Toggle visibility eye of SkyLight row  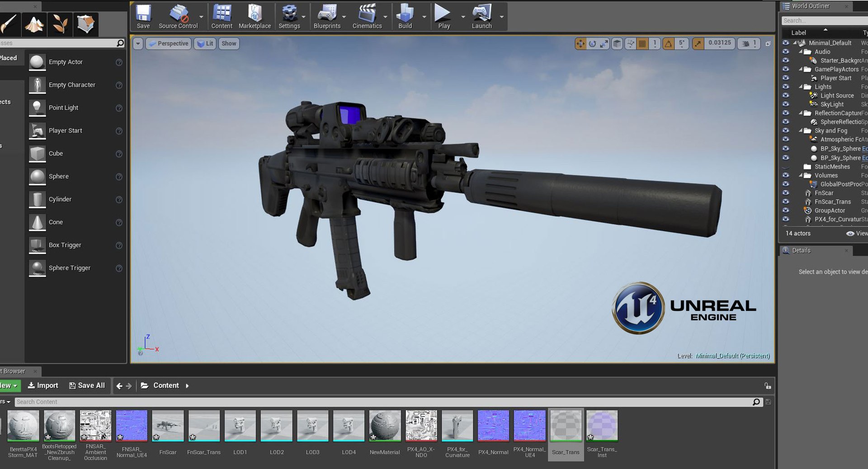point(786,104)
